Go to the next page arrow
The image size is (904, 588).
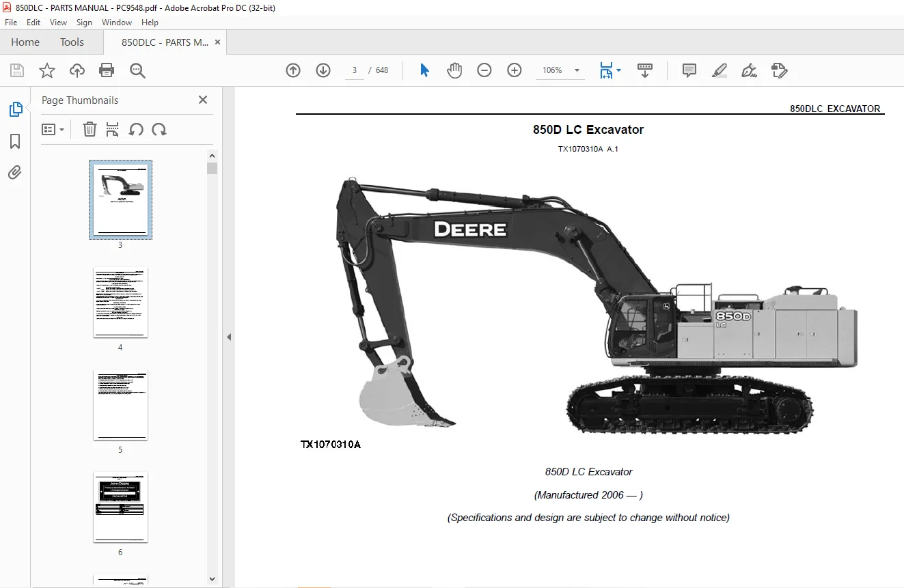[323, 70]
